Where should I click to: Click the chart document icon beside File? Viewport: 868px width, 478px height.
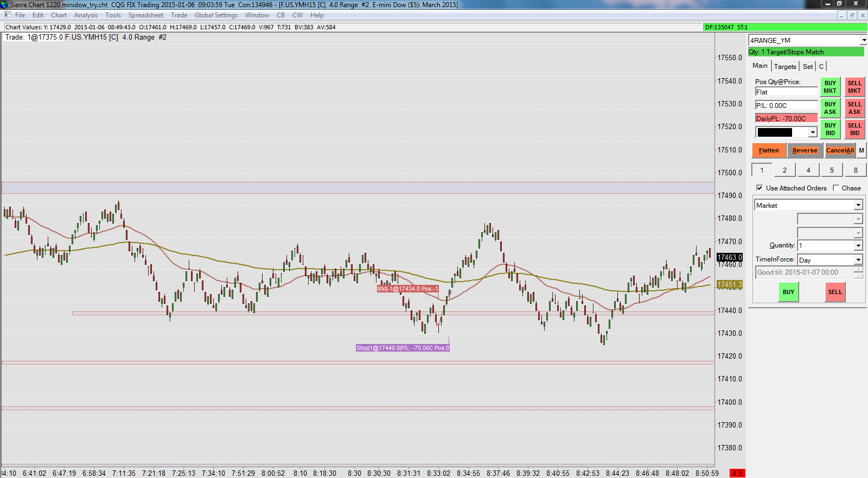pos(8,15)
